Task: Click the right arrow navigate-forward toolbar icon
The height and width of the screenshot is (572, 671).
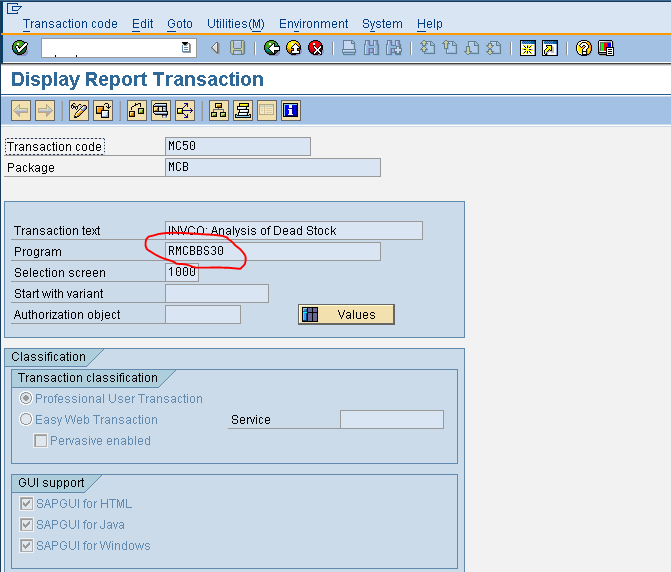Action: pos(45,111)
